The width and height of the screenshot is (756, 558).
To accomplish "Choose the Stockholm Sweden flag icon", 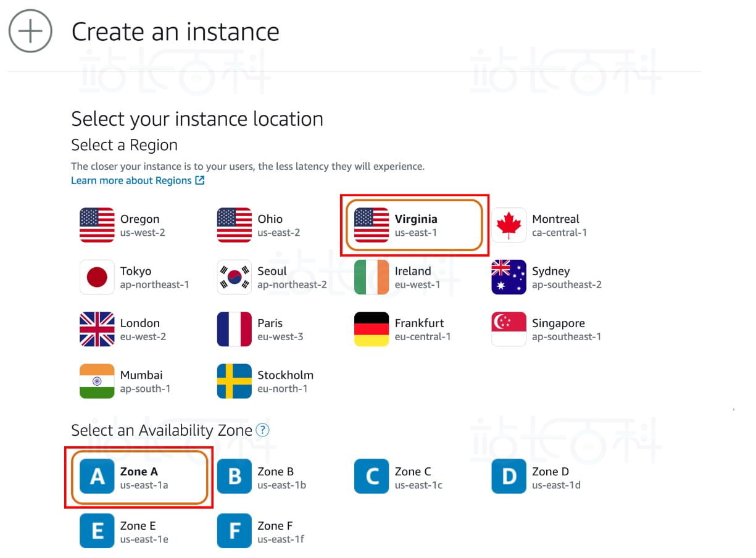I will tap(235, 381).
